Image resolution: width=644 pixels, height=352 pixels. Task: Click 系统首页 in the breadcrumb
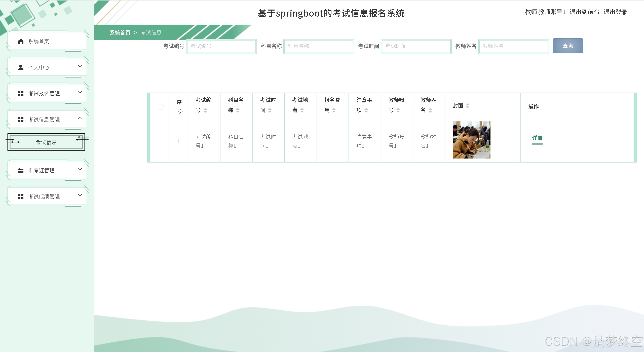click(120, 32)
